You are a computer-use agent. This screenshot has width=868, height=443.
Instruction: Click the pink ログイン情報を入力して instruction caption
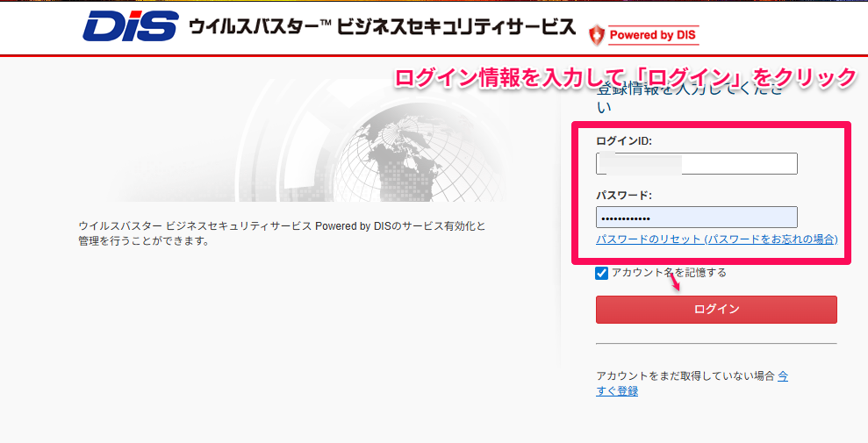pos(625,78)
